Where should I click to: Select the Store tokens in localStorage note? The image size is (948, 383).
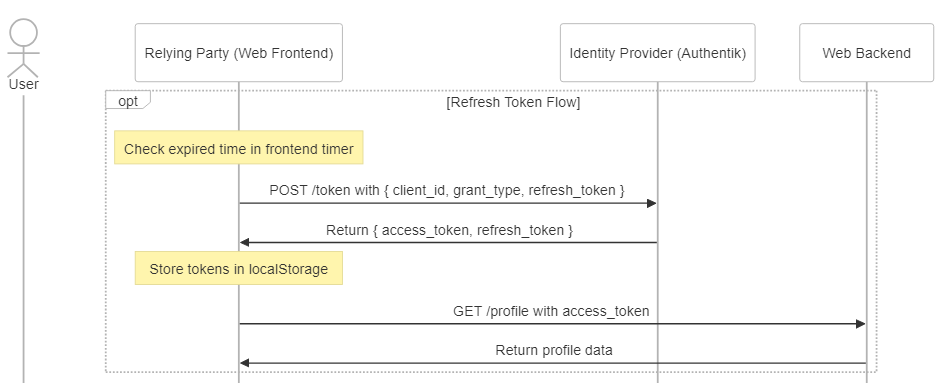coord(239,268)
